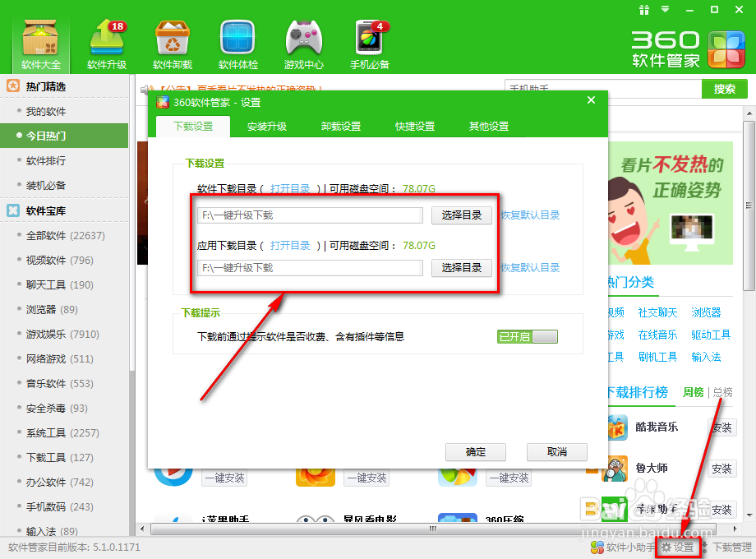Confirm settings with the 确定 button
This screenshot has height=559, width=756.
(475, 451)
